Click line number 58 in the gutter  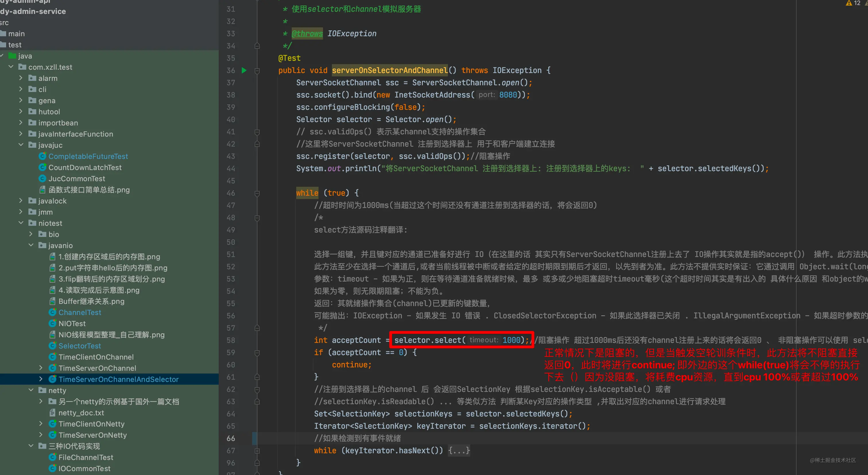coord(231,340)
